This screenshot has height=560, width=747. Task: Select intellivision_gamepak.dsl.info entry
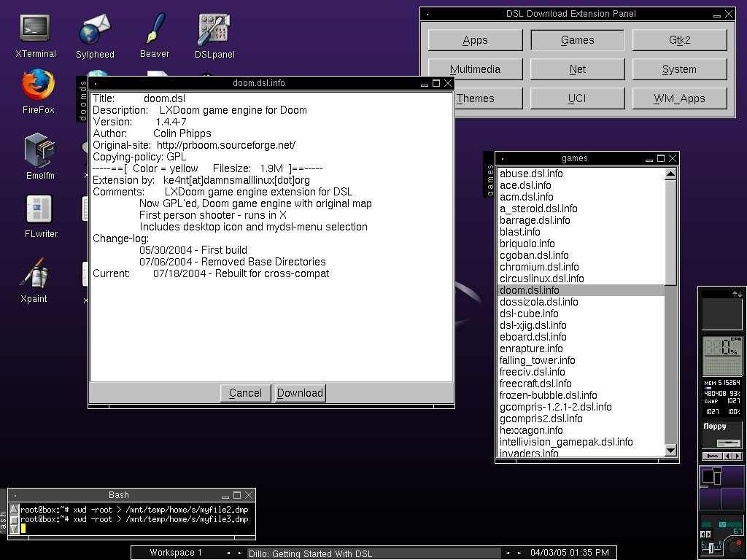pos(580,442)
